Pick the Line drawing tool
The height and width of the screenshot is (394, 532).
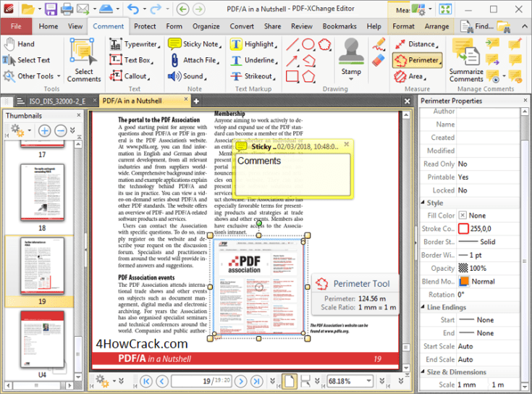pos(292,44)
